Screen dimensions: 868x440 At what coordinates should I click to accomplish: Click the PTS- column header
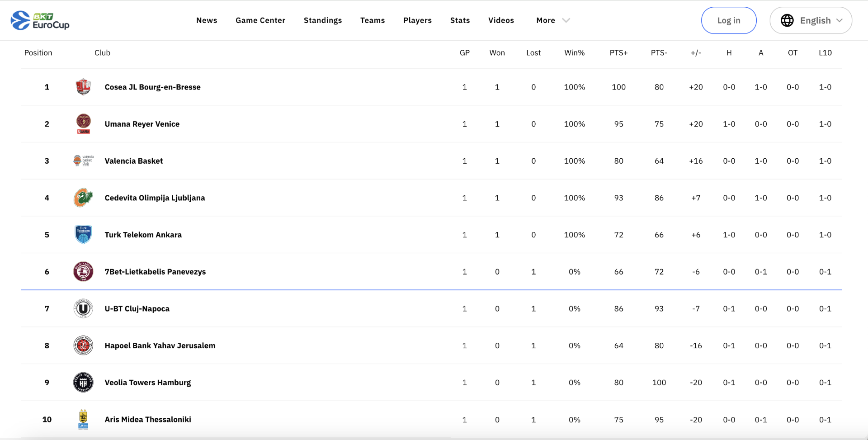pyautogui.click(x=659, y=52)
